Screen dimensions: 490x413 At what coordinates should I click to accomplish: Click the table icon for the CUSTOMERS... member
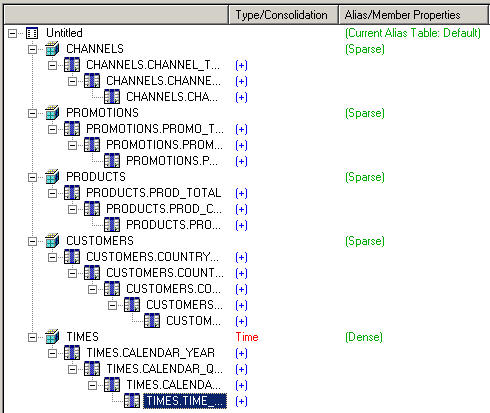pos(132,305)
